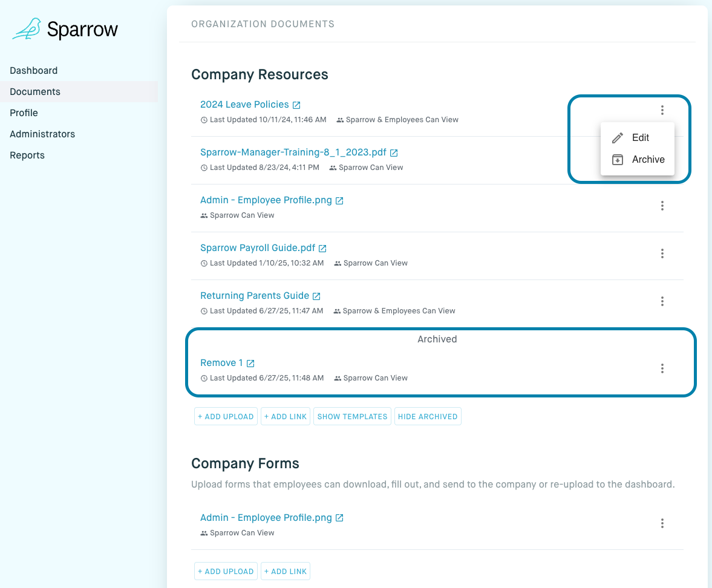Toggle the Hide Archived button
712x588 pixels.
tap(428, 417)
